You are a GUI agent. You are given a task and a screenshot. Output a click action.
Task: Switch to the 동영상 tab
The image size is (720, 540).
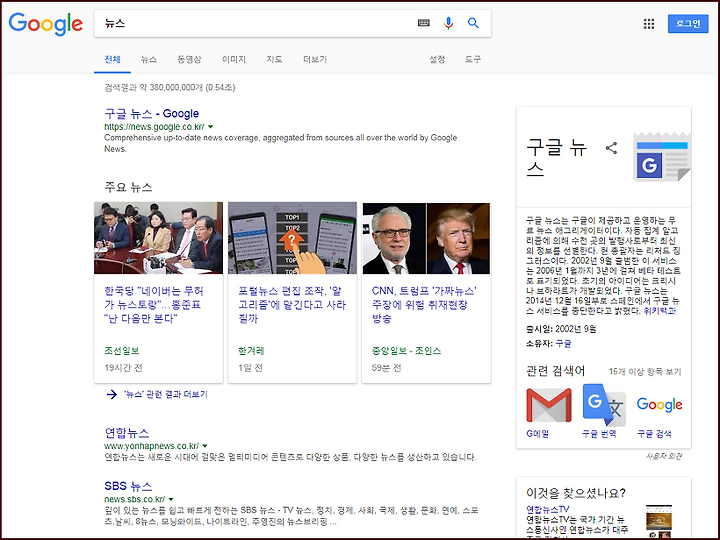(x=189, y=60)
